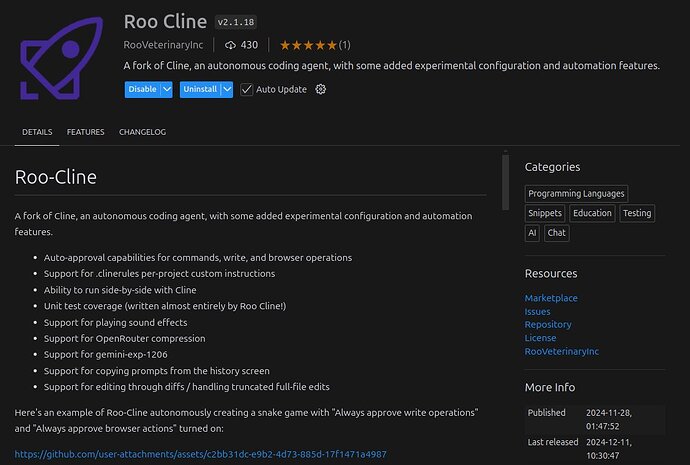Select the Programming Languages category
The height and width of the screenshot is (465, 690).
[576, 194]
